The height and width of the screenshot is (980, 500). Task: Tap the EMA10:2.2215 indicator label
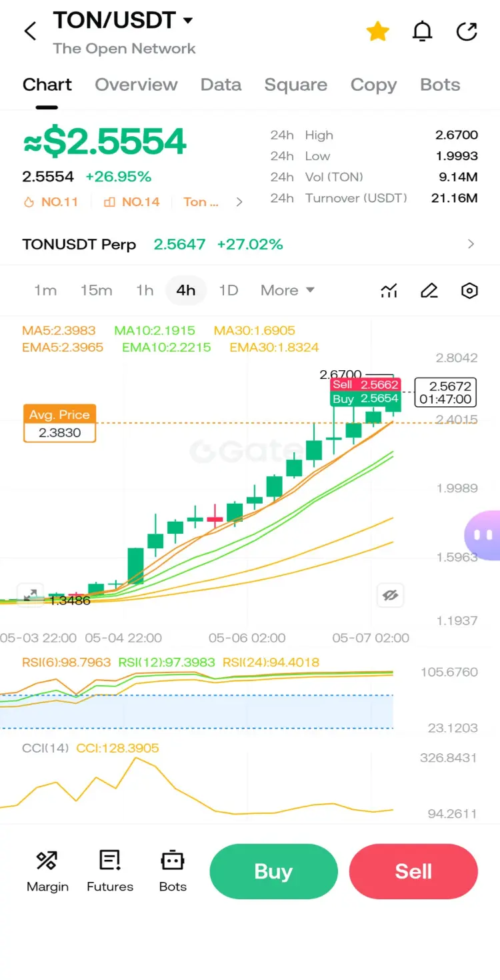pyautogui.click(x=166, y=347)
